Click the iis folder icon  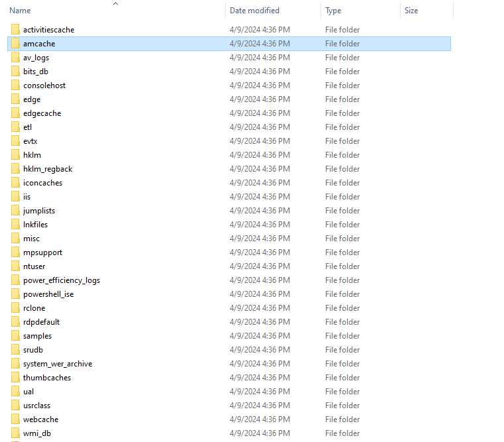tap(15, 197)
